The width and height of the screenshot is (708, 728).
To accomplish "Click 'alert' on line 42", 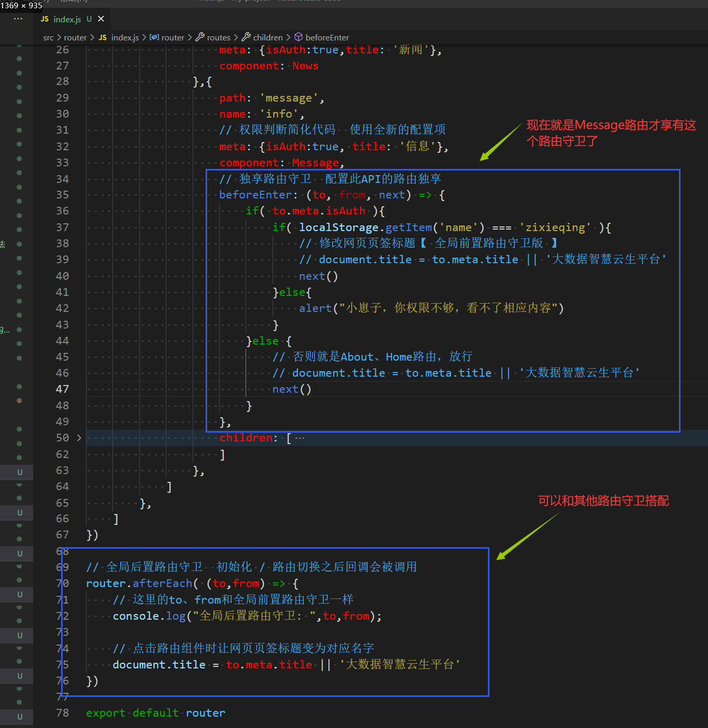I will 315,308.
